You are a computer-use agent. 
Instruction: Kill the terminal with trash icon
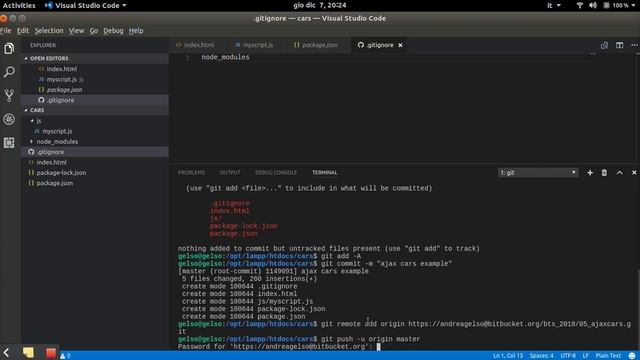click(604, 173)
